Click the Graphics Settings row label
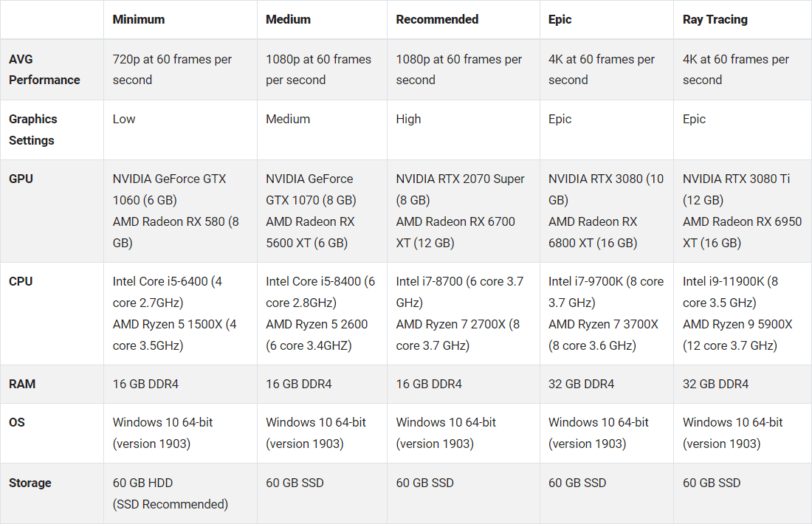 tap(33, 129)
